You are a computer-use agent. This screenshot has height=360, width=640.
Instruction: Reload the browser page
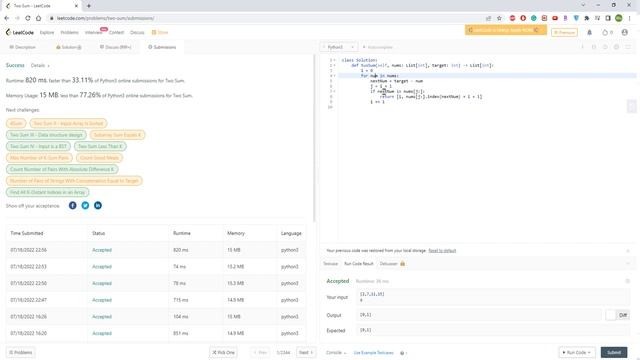[28, 18]
